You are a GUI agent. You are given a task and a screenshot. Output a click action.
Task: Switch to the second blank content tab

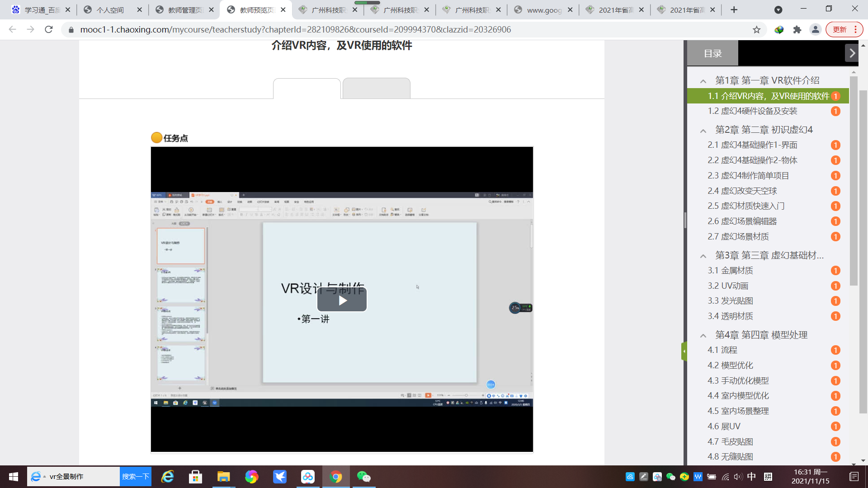point(376,88)
